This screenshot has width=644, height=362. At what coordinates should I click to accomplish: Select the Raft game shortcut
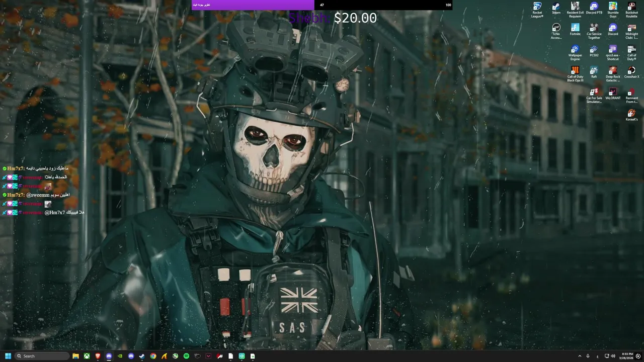pos(594,73)
